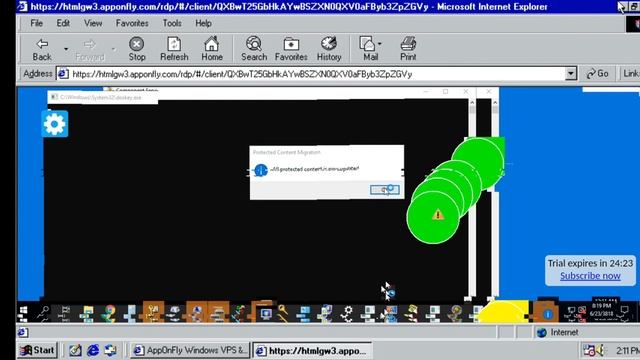Click the blue gear settings icon on remote desktop

[55, 124]
